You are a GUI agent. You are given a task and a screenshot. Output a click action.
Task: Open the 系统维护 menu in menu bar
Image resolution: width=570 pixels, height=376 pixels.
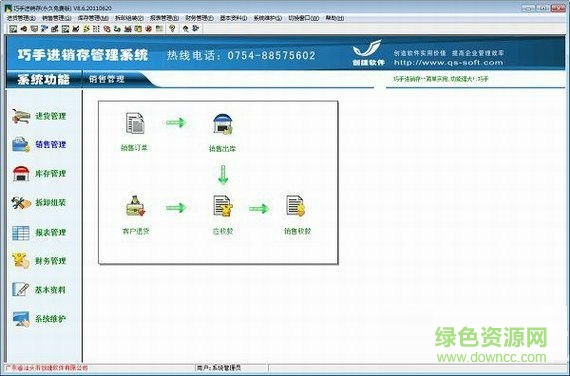point(268,18)
